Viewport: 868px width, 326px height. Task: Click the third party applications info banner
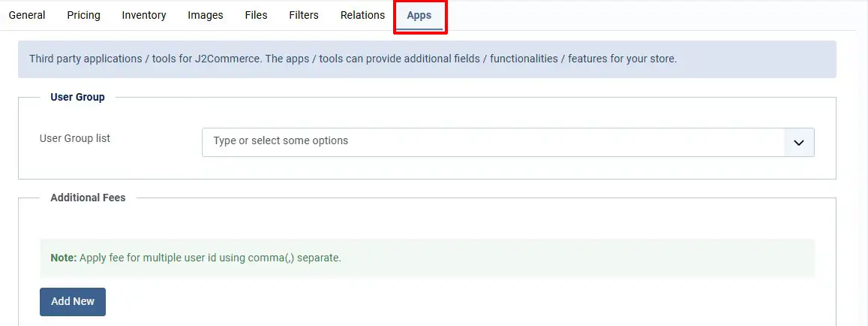(427, 59)
